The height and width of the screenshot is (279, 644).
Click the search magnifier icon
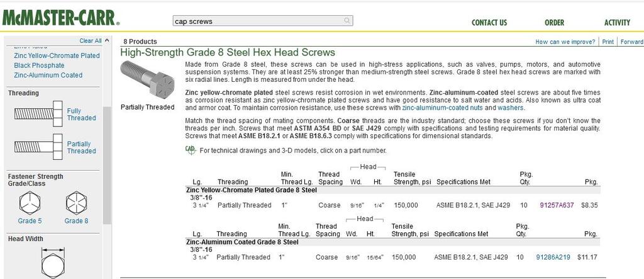(347, 21)
